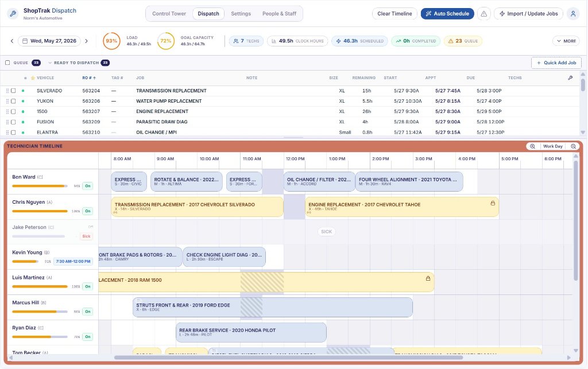
Task: Sort by RO # column
Action: pyautogui.click(x=89, y=78)
